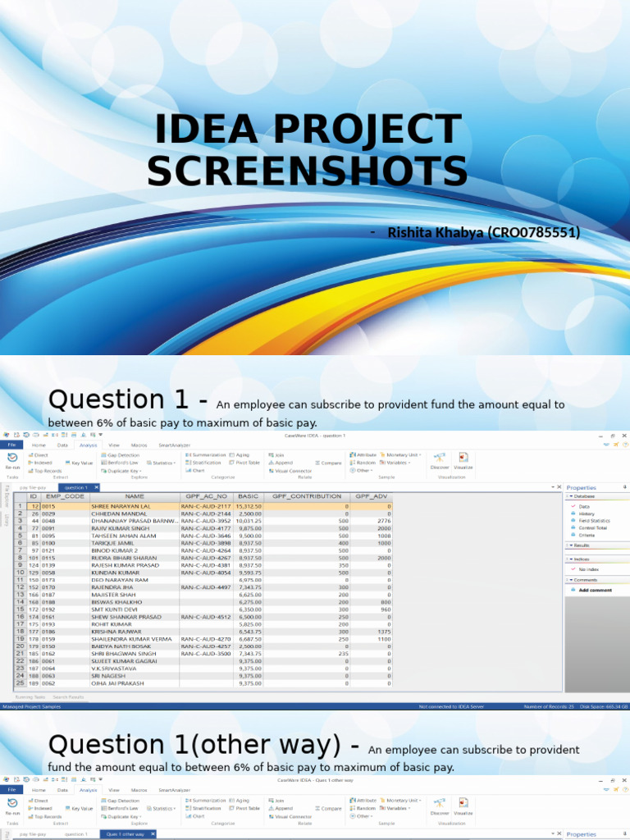The image size is (630, 840).
Task: Switch to View tab in question 1 window
Action: tap(114, 445)
